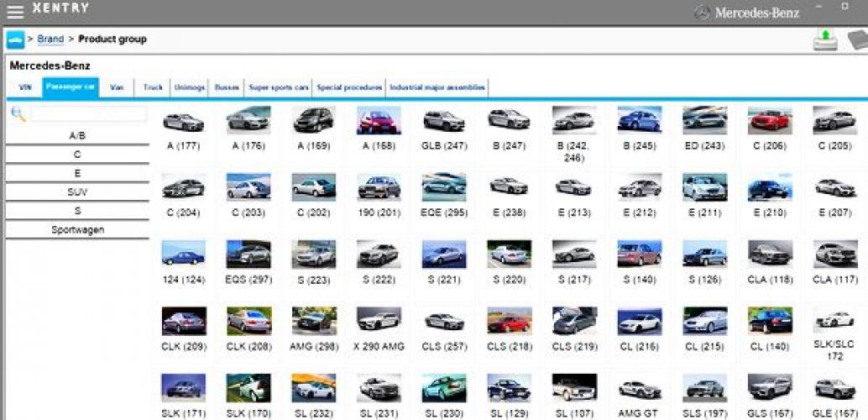Viewport: 868px width, 420px height.
Task: Select the EQE (295) model
Action: coord(444,187)
